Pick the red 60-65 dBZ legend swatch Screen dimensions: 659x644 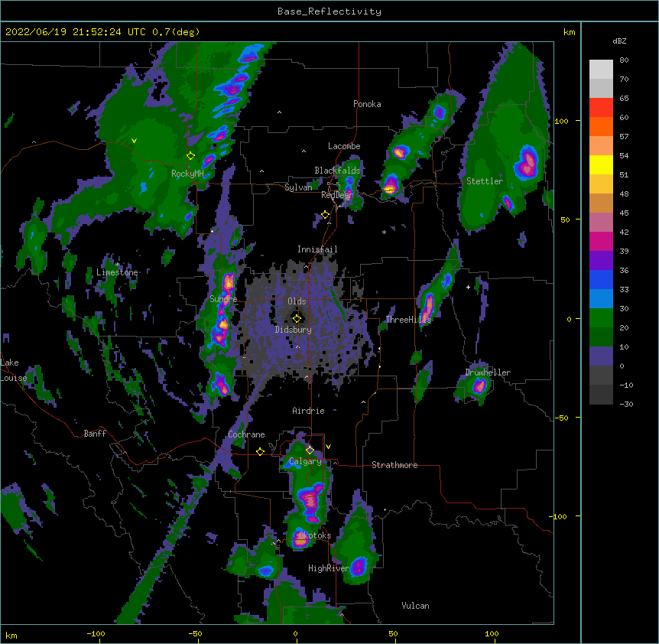coord(601,108)
